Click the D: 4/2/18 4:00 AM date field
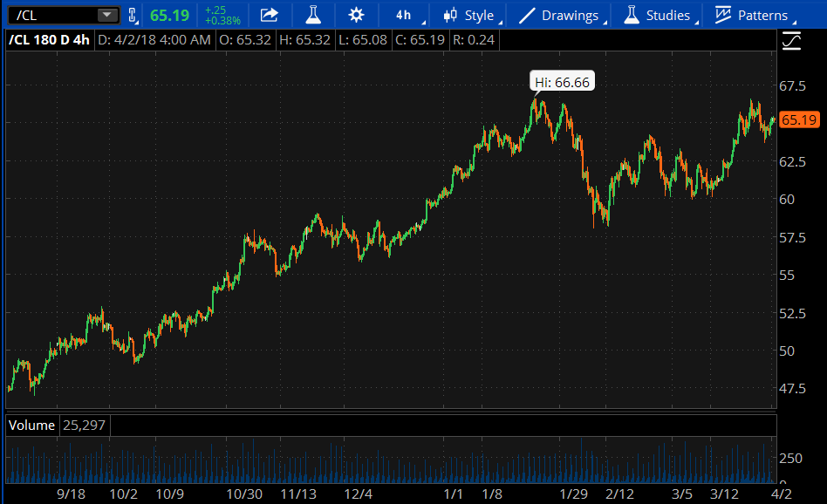This screenshot has height=504, width=827. 154,40
